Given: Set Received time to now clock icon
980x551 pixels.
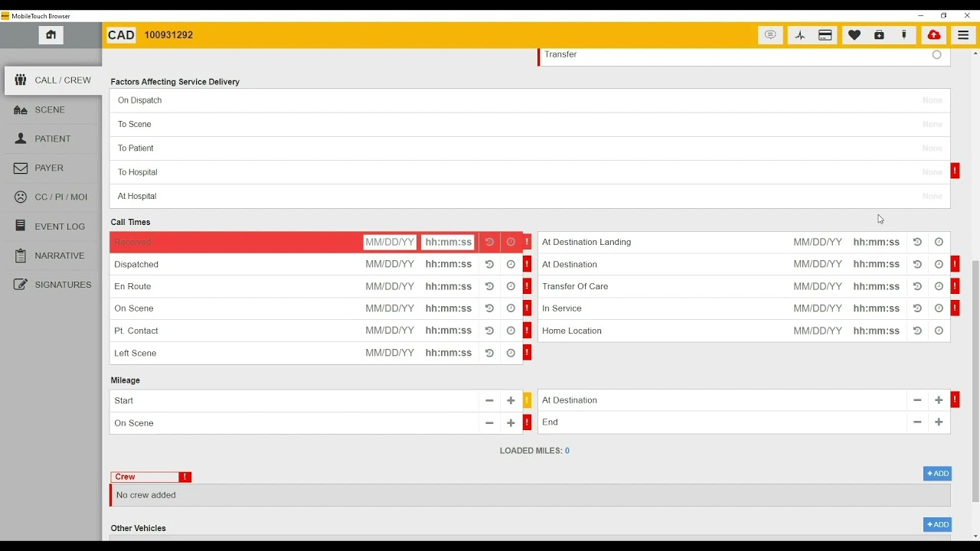Looking at the screenshot, I should pos(511,242).
